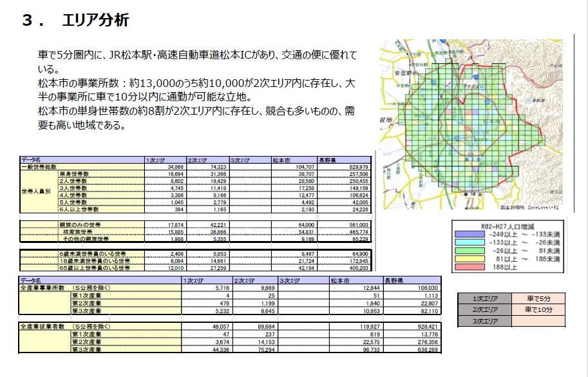This screenshot has width=588, height=377.
Task: Click the heading '3. エリア分析'
Action: 76,19
